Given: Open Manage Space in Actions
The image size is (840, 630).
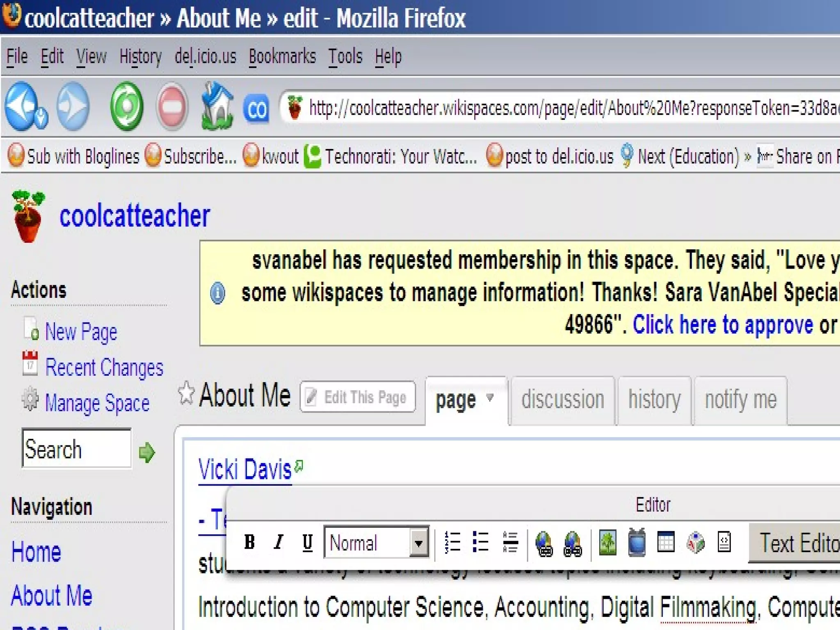Looking at the screenshot, I should tap(97, 403).
